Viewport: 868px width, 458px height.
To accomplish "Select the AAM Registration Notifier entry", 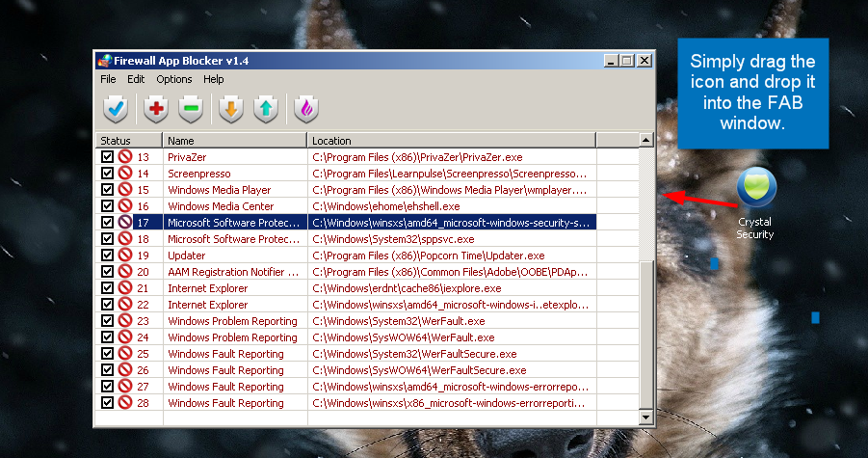I will pyautogui.click(x=233, y=273).
